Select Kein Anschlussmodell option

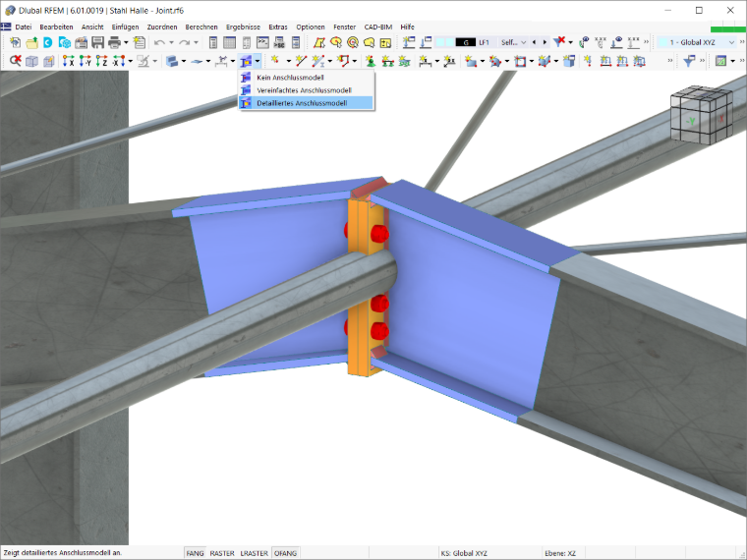click(306, 78)
